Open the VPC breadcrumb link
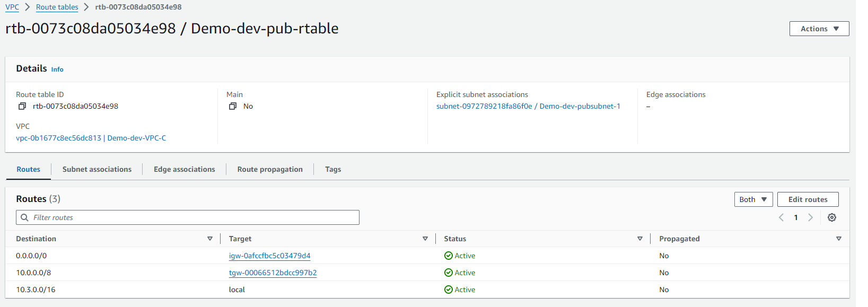The height and width of the screenshot is (307, 868). [x=12, y=7]
